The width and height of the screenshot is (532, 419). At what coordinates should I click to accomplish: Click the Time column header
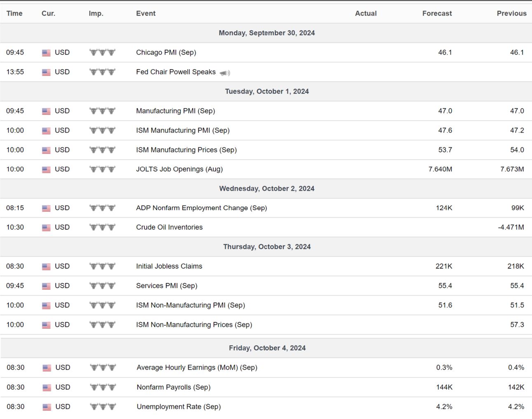[x=14, y=13]
